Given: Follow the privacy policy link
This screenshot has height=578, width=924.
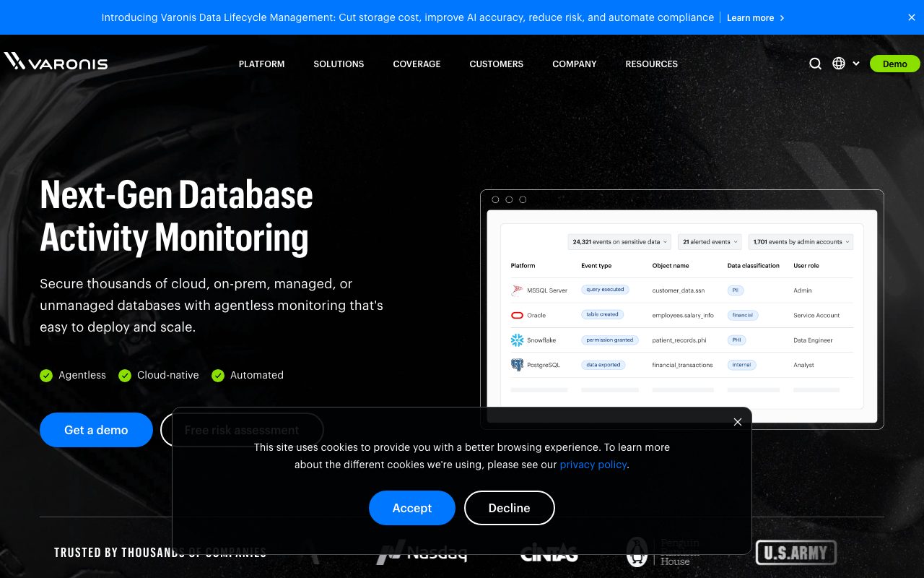Looking at the screenshot, I should coord(593,465).
